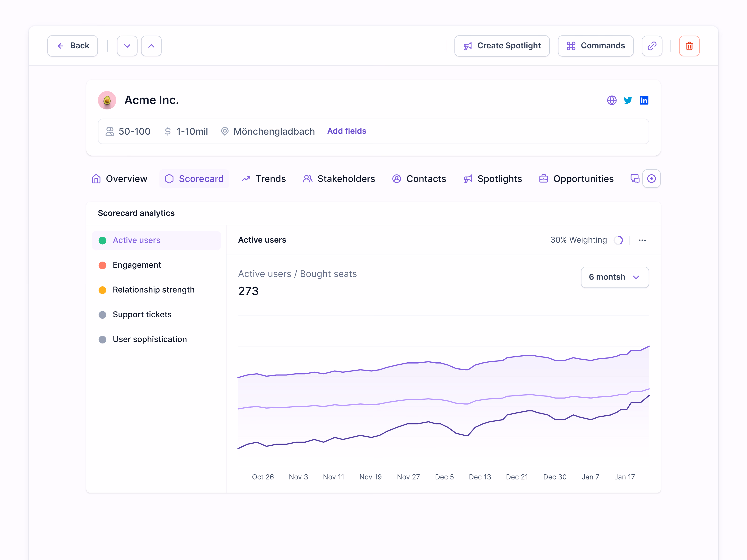Click the up chevron navigation button
Screen dimensions: 747x560
(151, 46)
